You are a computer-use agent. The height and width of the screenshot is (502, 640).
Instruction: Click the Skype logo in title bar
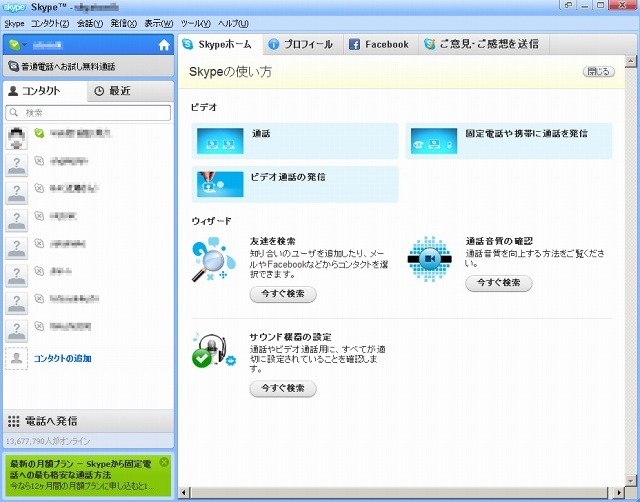click(x=14, y=7)
